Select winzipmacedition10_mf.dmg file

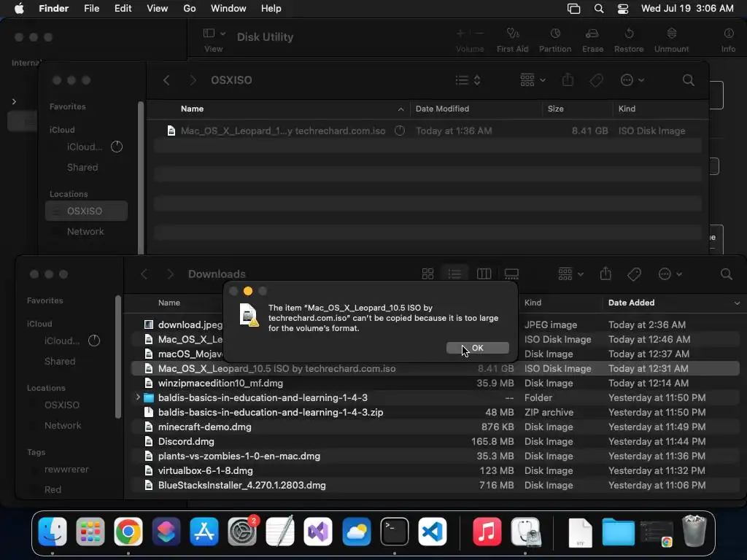(436, 383)
